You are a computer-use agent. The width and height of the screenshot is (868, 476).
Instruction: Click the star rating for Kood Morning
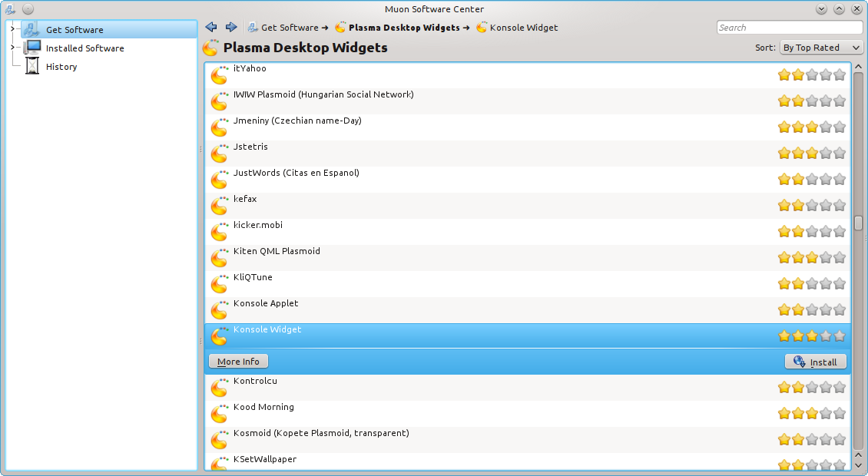pos(811,413)
